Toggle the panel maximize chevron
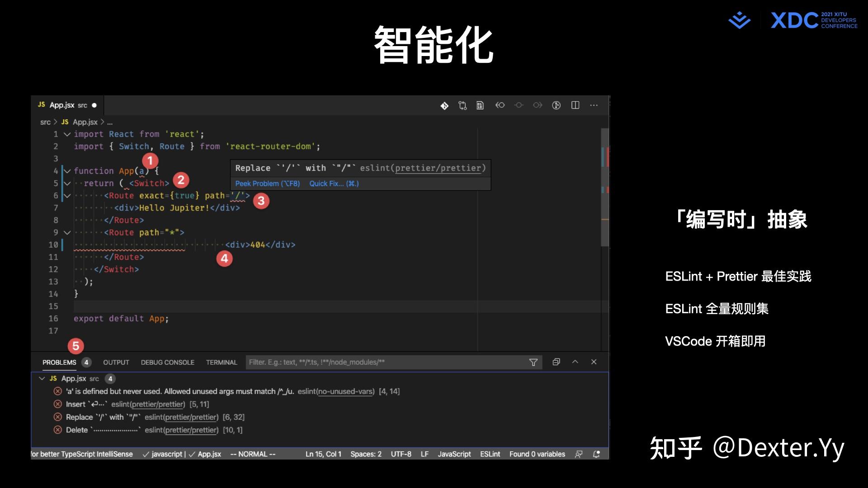This screenshot has width=868, height=488. coord(575,362)
